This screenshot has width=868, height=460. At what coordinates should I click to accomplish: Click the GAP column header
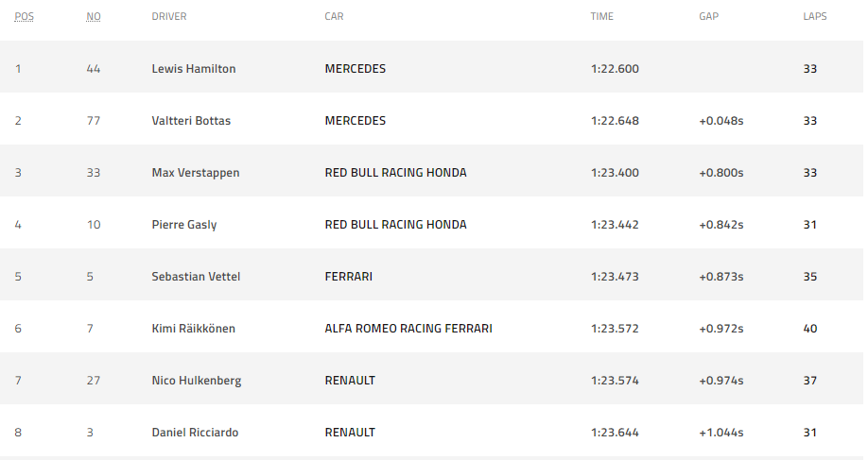coord(709,16)
